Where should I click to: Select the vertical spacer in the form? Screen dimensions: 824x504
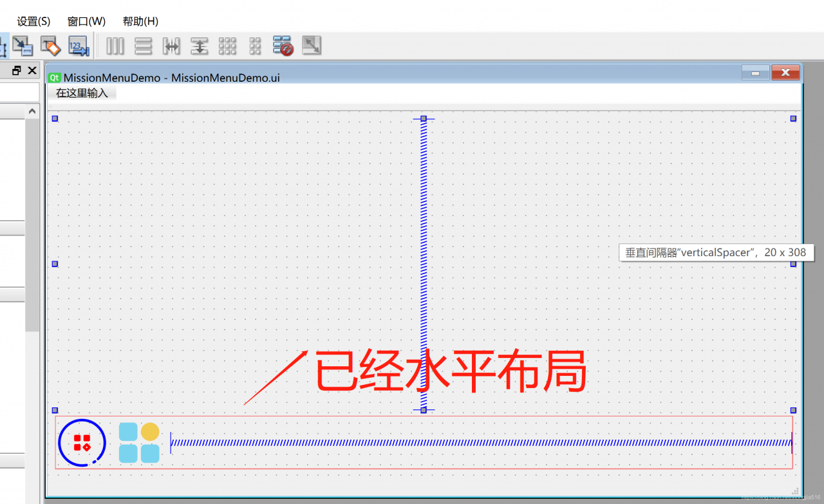(424, 264)
